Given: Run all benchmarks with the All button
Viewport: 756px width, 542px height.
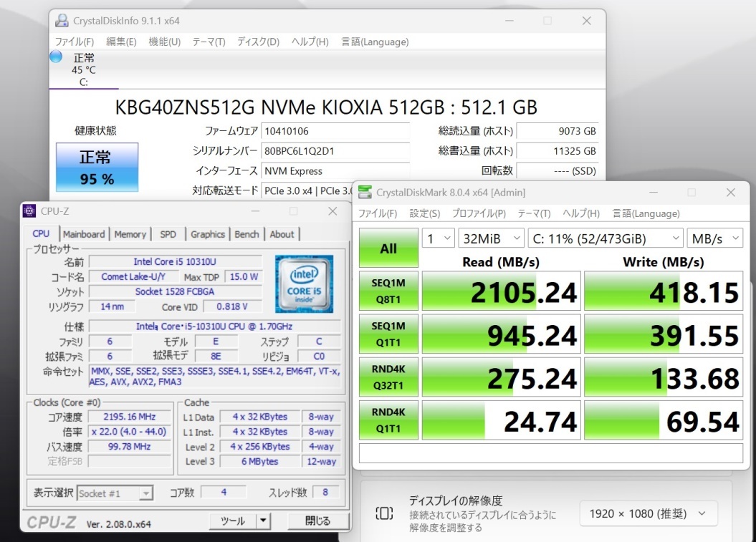Looking at the screenshot, I should point(388,248).
